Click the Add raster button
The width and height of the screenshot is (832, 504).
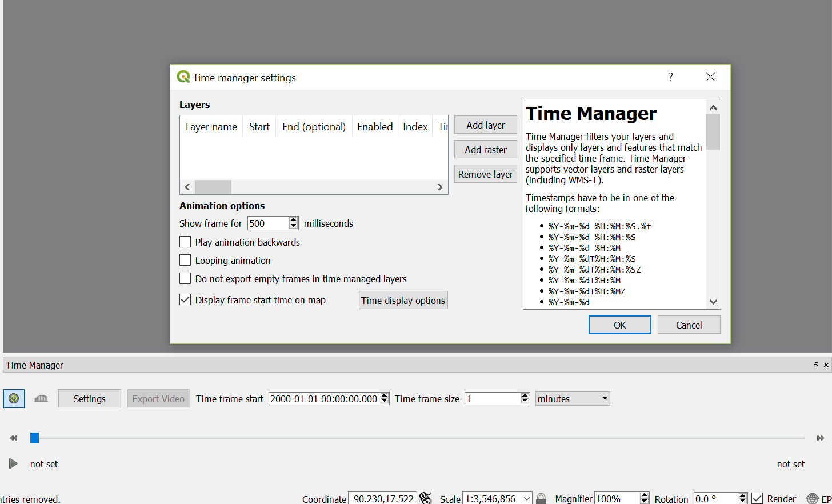(486, 149)
